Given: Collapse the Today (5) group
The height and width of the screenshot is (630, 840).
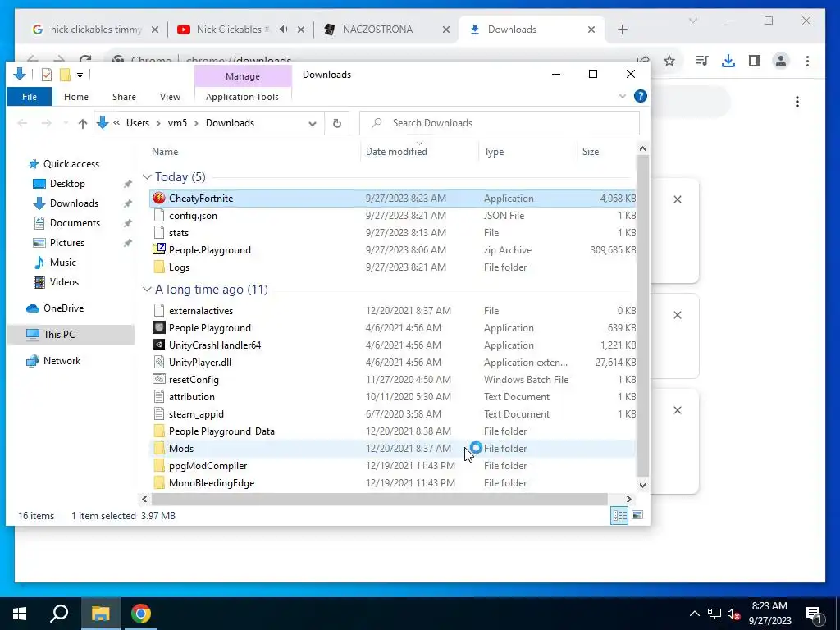Looking at the screenshot, I should [x=147, y=177].
